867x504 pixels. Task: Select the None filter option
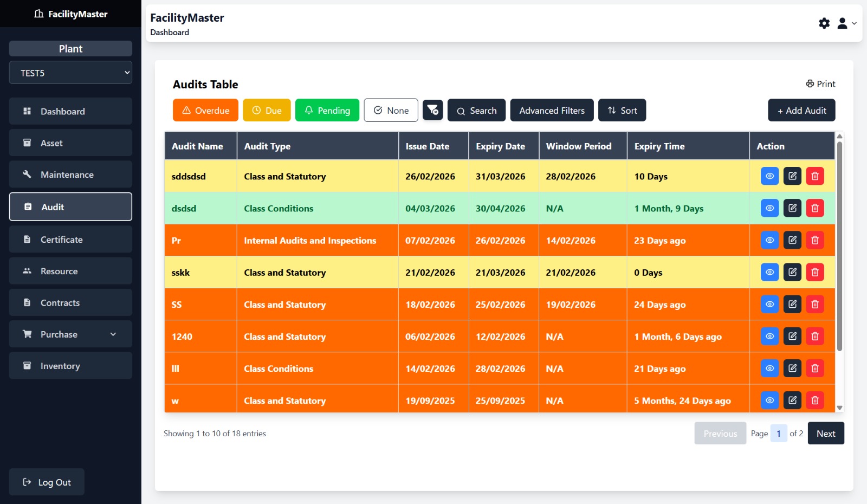(x=391, y=110)
